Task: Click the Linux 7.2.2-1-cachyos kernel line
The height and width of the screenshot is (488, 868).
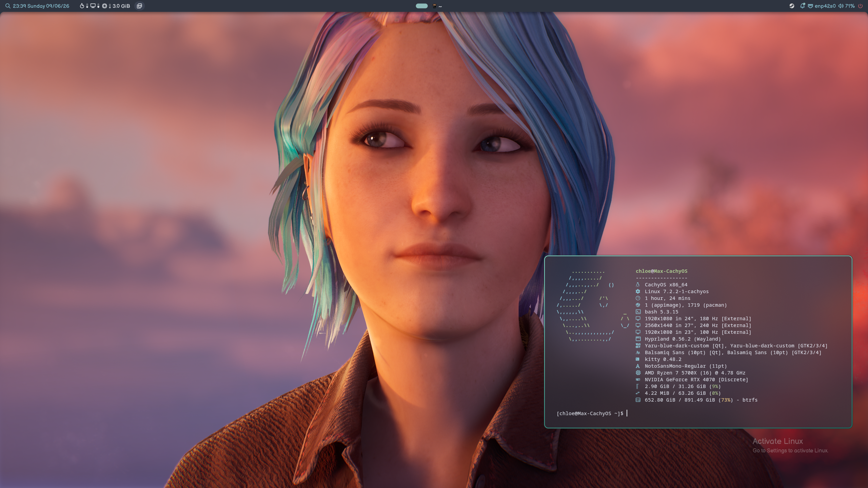Action: tap(676, 291)
